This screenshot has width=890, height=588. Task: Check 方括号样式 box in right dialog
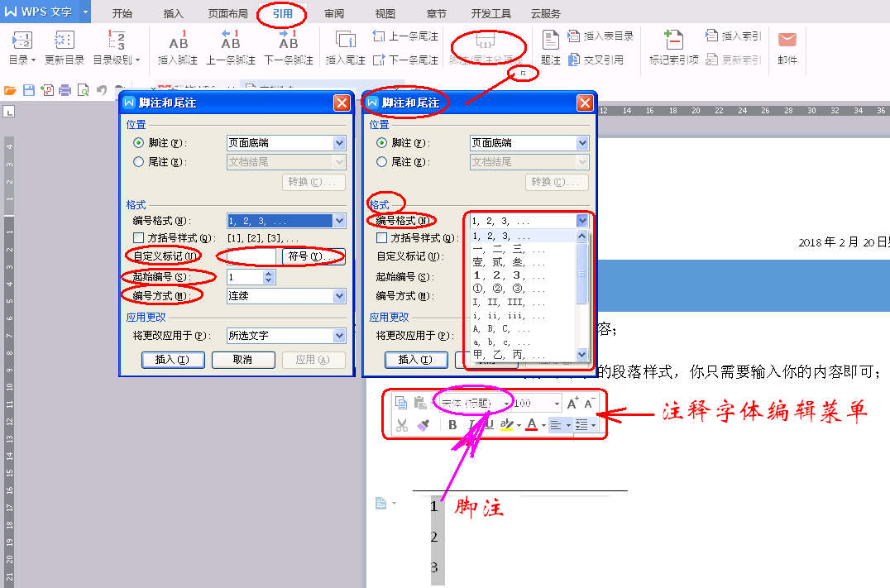[x=382, y=238]
